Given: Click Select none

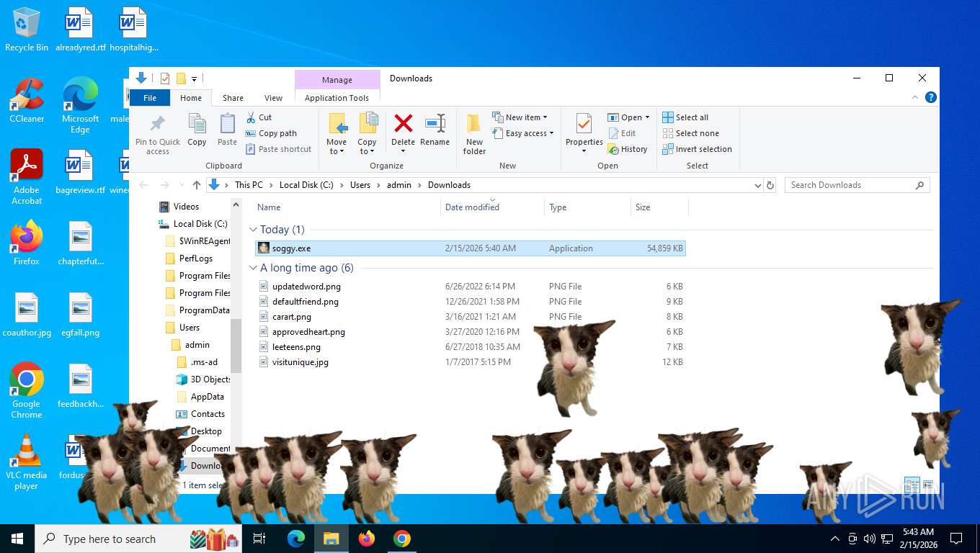Looking at the screenshot, I should (690, 133).
